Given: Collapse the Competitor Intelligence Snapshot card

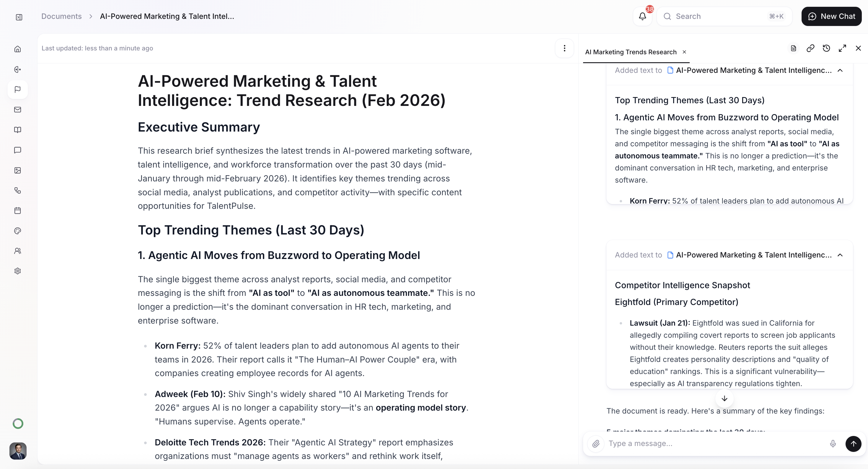Looking at the screenshot, I should click(x=840, y=255).
